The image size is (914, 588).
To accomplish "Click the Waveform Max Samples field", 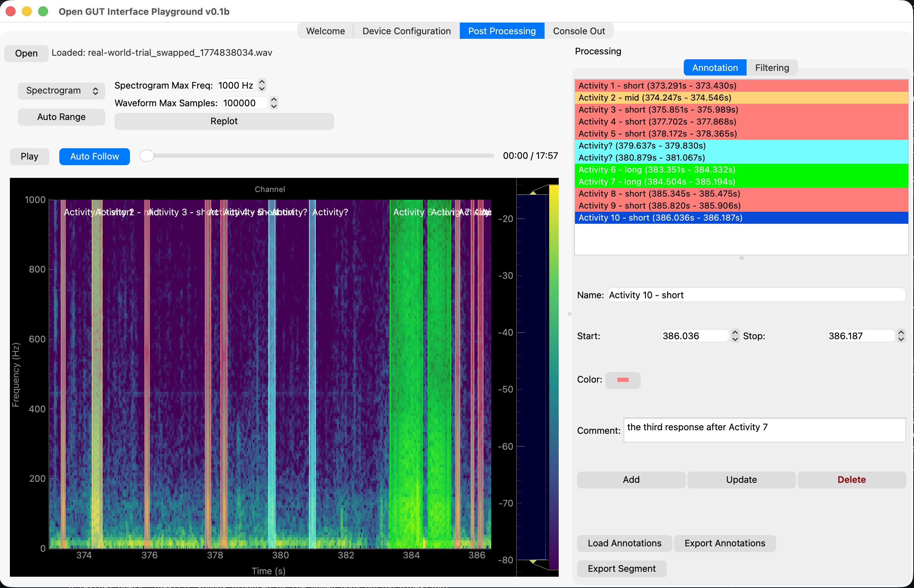I will click(244, 103).
